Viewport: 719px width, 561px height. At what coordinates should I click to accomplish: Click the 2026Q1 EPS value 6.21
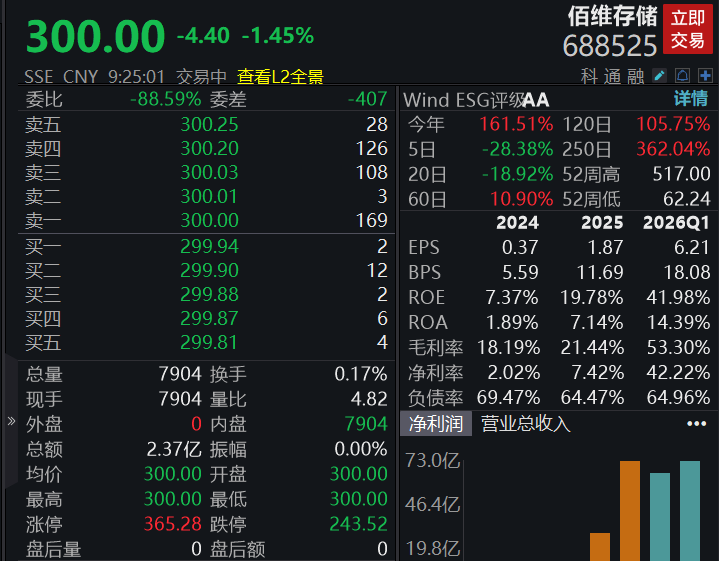pos(692,248)
